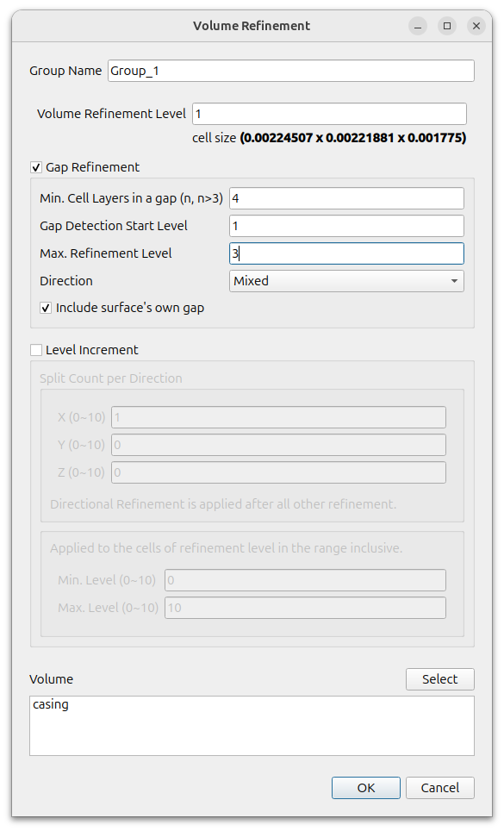
Task: Select the casing entry in Volume list
Action: click(51, 704)
